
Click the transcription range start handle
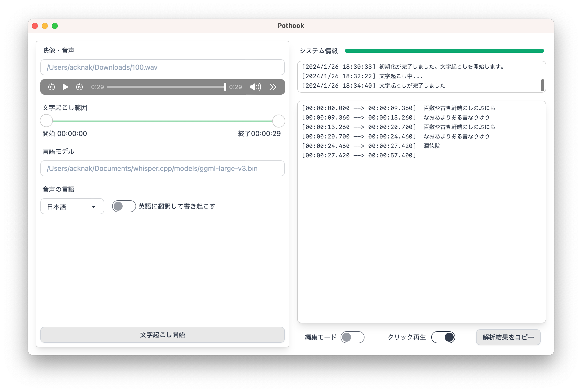[47, 121]
